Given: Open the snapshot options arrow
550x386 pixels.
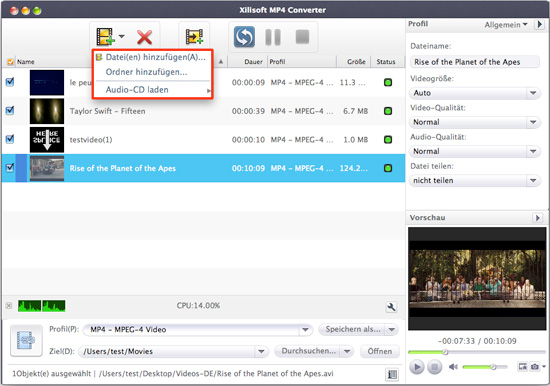Looking at the screenshot, I should coord(544,366).
